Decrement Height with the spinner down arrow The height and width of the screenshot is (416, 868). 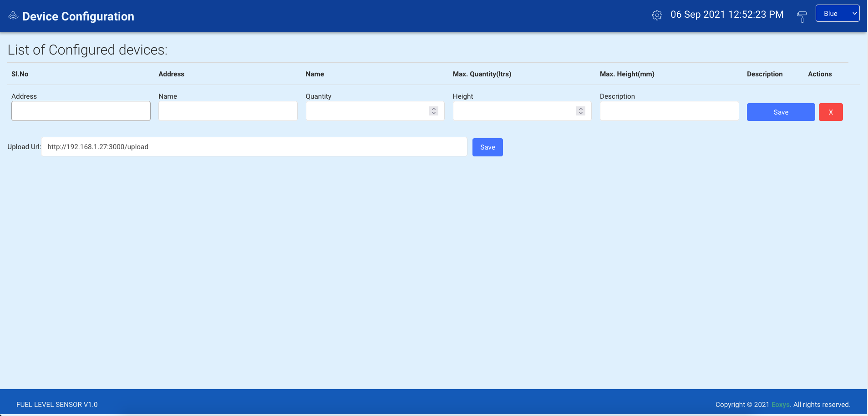tap(581, 113)
